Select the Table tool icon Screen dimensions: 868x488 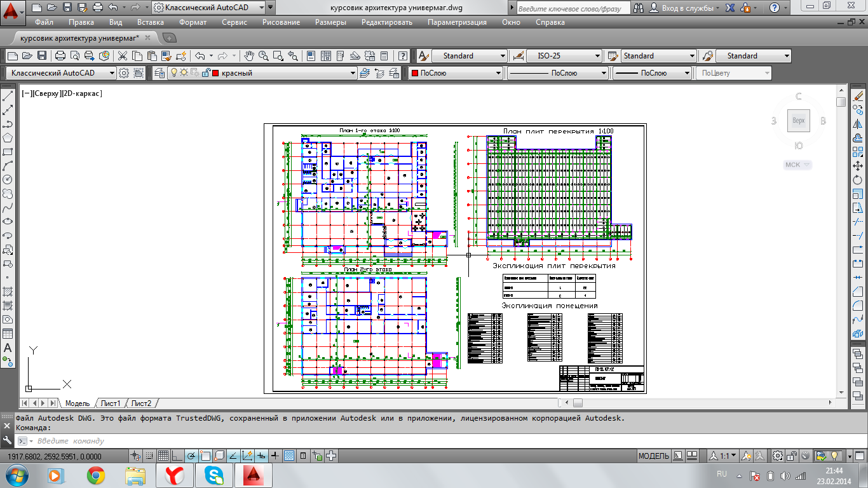pos(8,334)
